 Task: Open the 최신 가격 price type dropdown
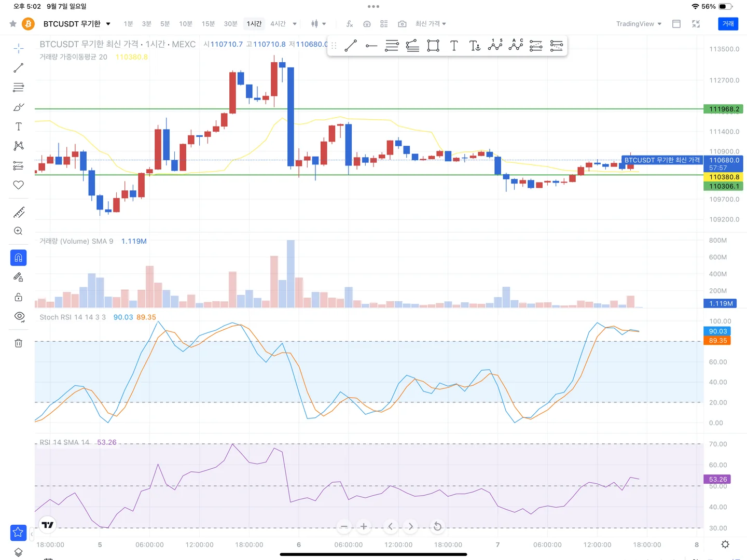[431, 24]
